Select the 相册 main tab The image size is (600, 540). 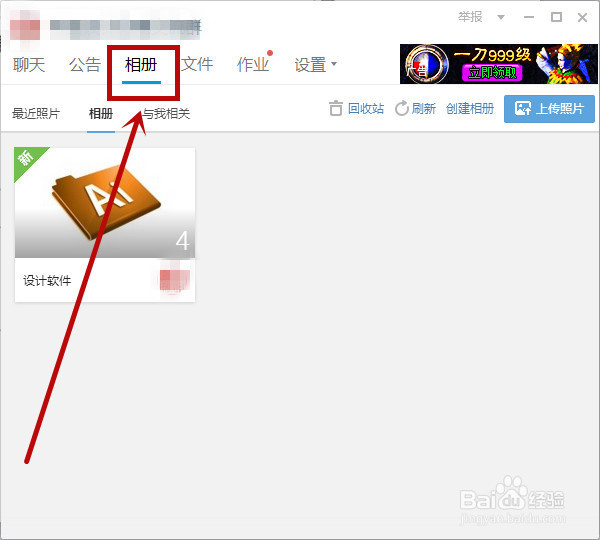tap(141, 64)
